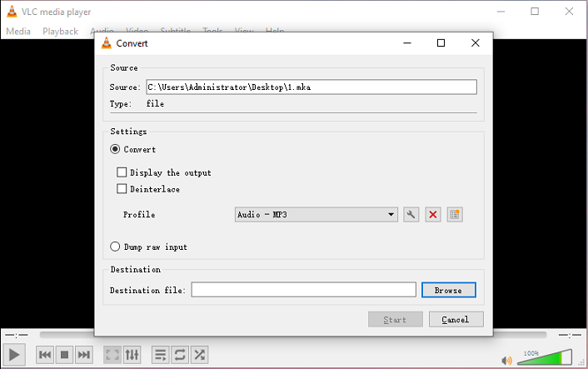Close the VLC media player window
Viewport: 588px width, 369px height.
(569, 12)
